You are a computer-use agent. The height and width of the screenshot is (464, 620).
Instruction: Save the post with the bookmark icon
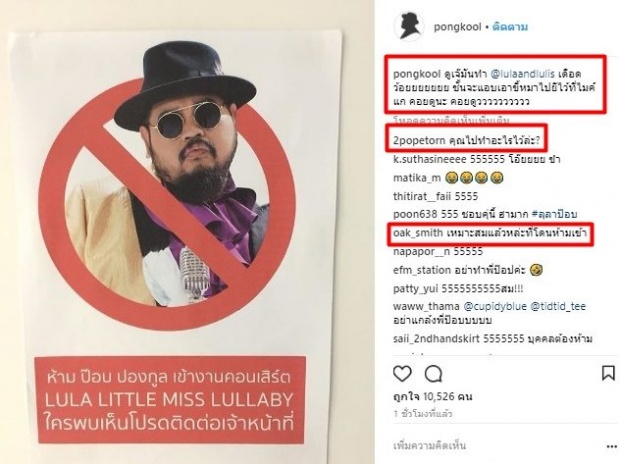point(608,373)
